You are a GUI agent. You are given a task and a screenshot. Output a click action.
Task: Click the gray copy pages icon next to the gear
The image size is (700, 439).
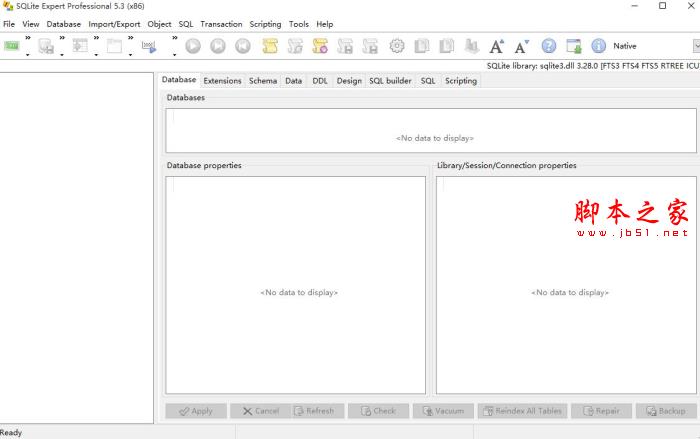click(x=421, y=46)
